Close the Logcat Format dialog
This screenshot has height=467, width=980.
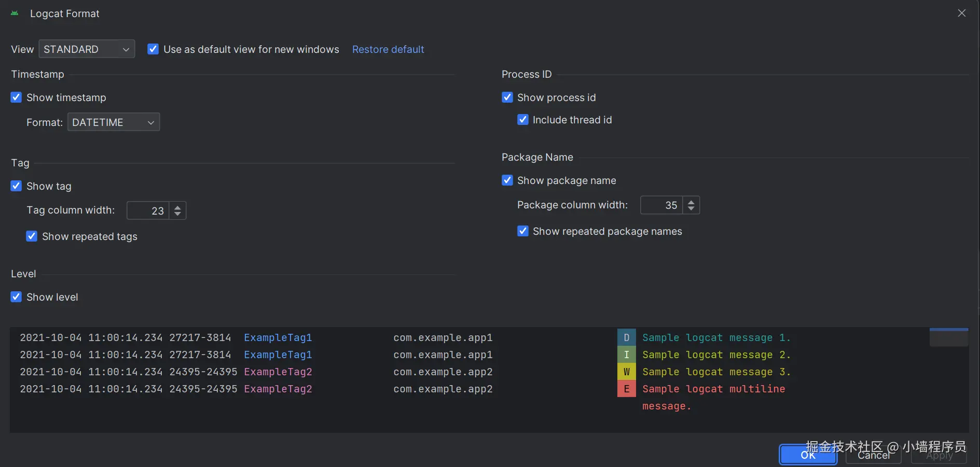(961, 13)
